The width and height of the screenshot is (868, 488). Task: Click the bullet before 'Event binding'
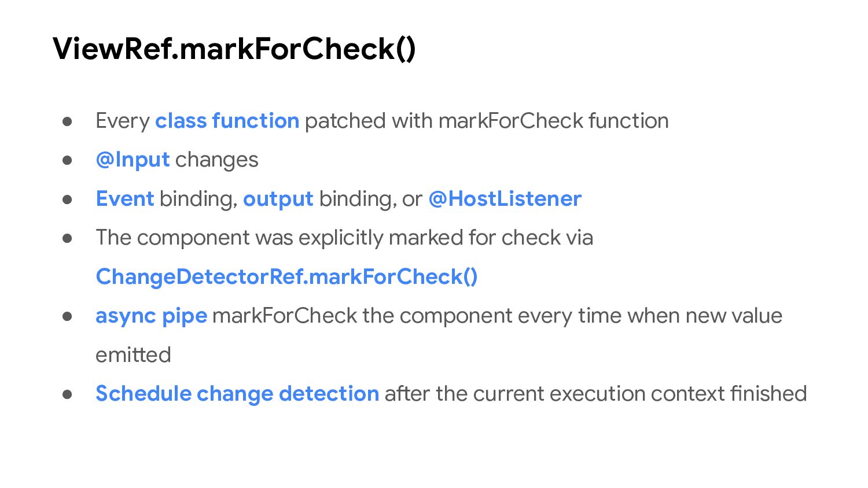[67, 199]
